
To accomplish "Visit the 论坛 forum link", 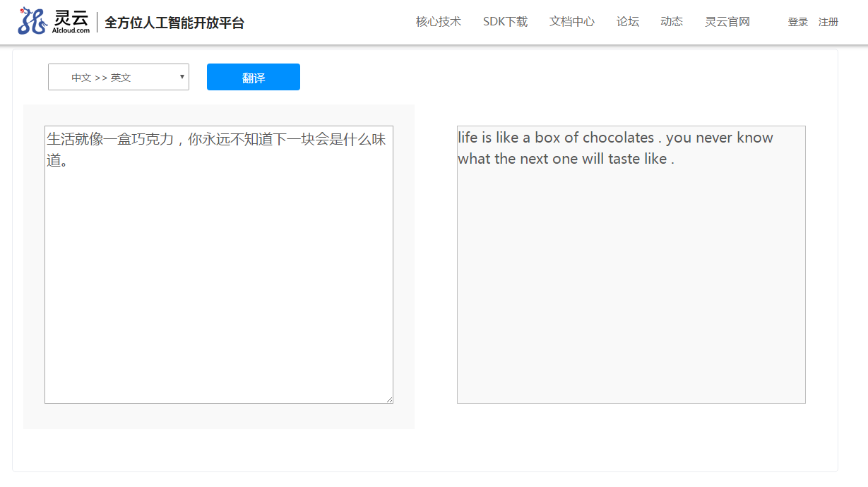I will click(x=627, y=22).
